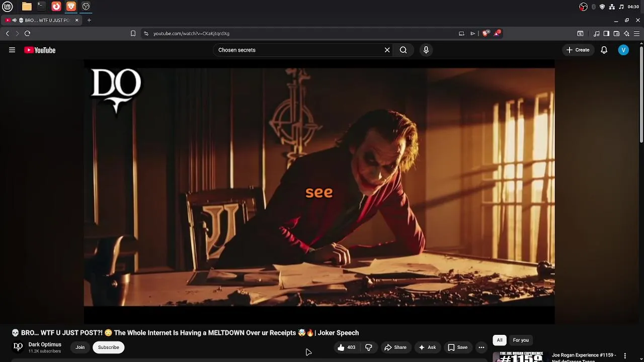Open the Brave Wallet icon
This screenshot has width=644, height=362.
coord(616,33)
